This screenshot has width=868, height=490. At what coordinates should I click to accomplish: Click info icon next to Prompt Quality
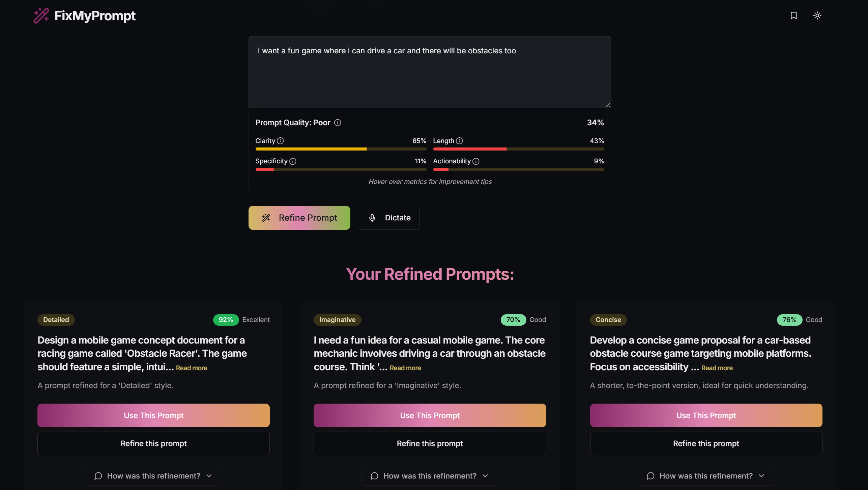pyautogui.click(x=338, y=123)
